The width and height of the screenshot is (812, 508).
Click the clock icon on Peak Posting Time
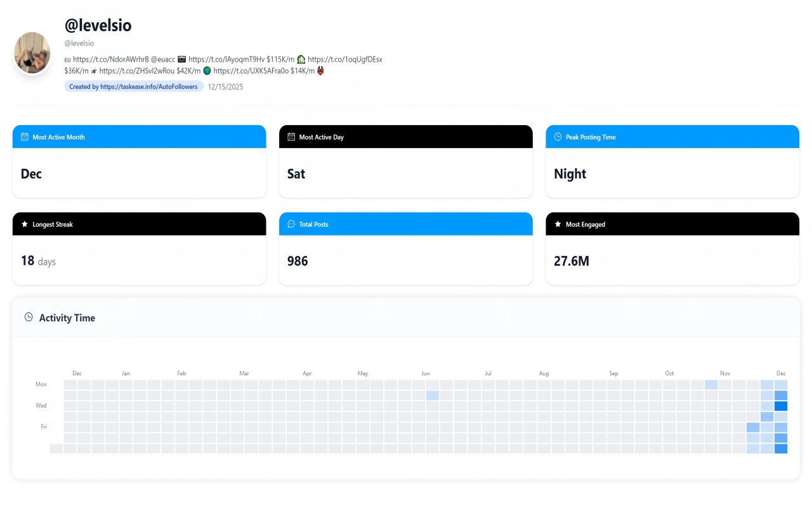click(558, 137)
